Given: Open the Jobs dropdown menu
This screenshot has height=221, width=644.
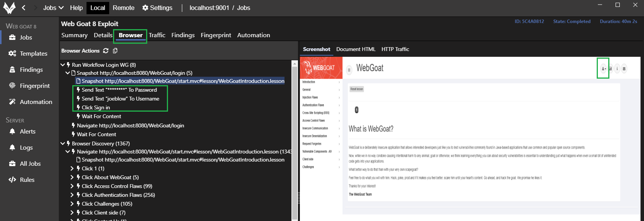Looking at the screenshot, I should point(53,8).
